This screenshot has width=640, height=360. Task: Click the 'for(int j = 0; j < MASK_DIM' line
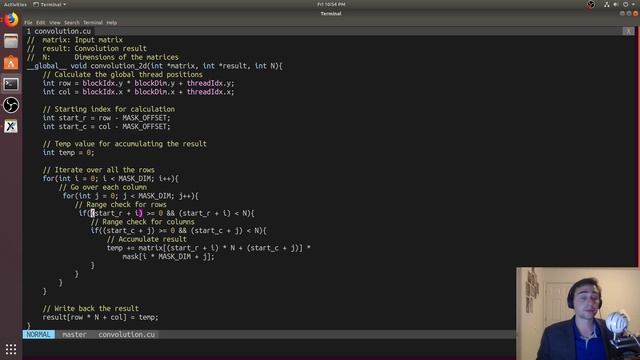[x=131, y=196]
